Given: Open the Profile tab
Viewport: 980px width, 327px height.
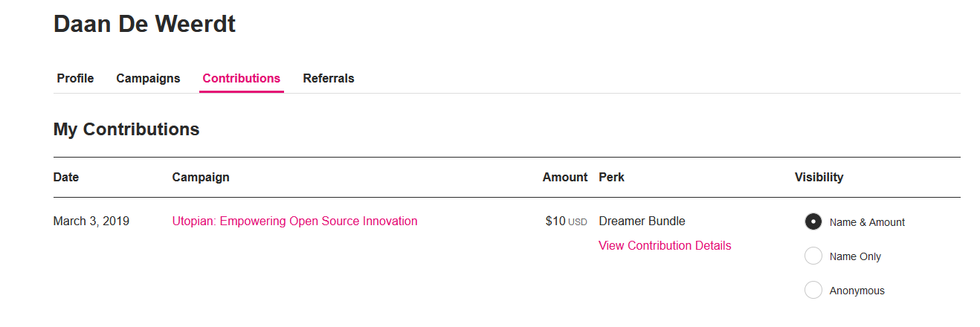Looking at the screenshot, I should point(75,78).
